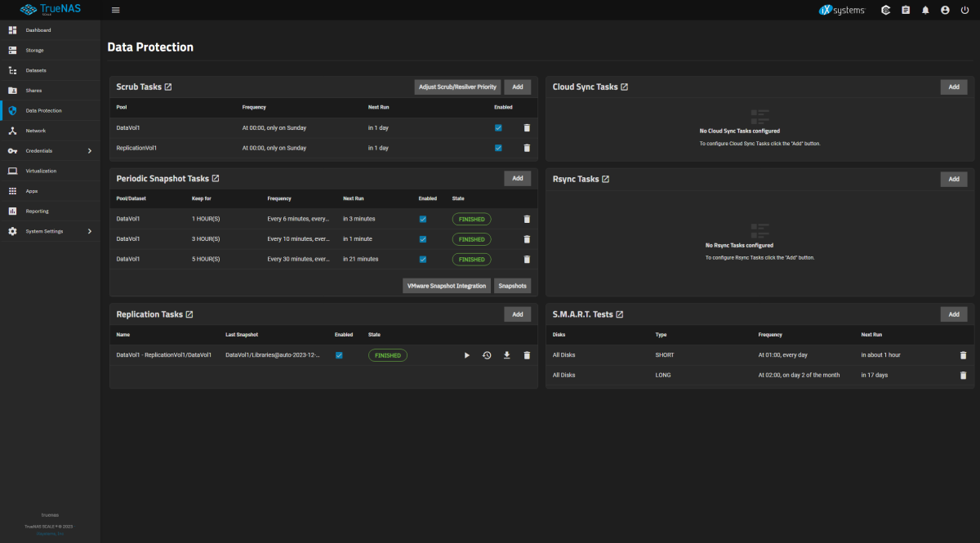Open Rsync Tasks external link icon
The height and width of the screenshot is (543, 980).
(x=605, y=179)
